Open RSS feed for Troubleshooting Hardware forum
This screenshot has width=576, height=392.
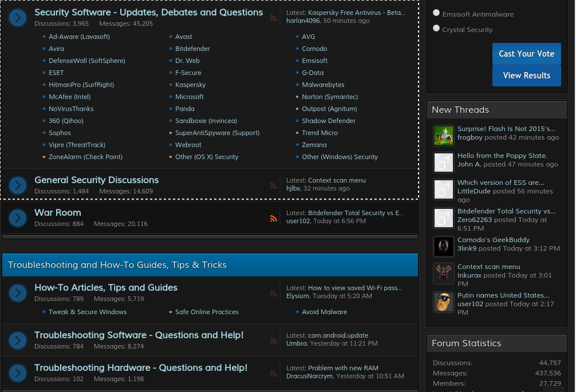coord(273,373)
